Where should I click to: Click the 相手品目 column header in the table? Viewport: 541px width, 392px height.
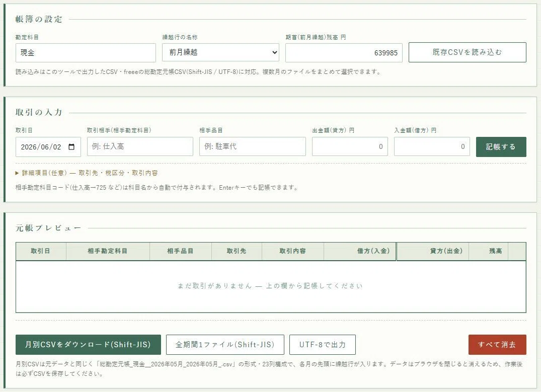click(181, 251)
